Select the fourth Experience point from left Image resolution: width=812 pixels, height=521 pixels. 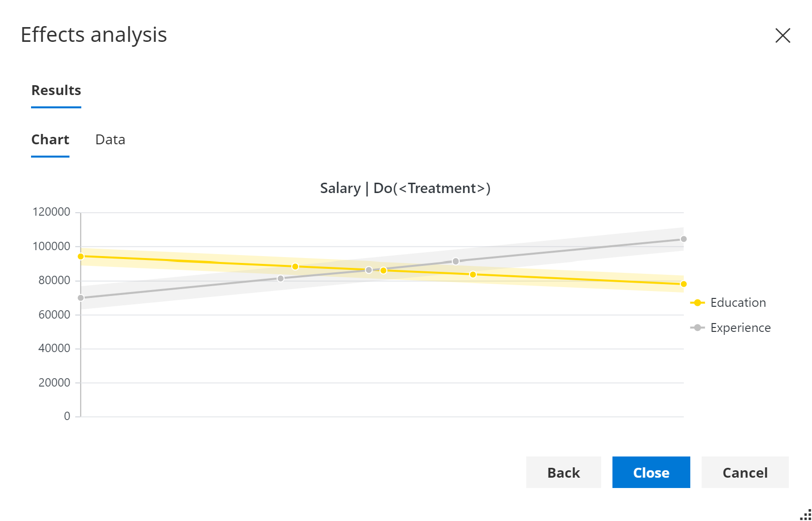[456, 261]
